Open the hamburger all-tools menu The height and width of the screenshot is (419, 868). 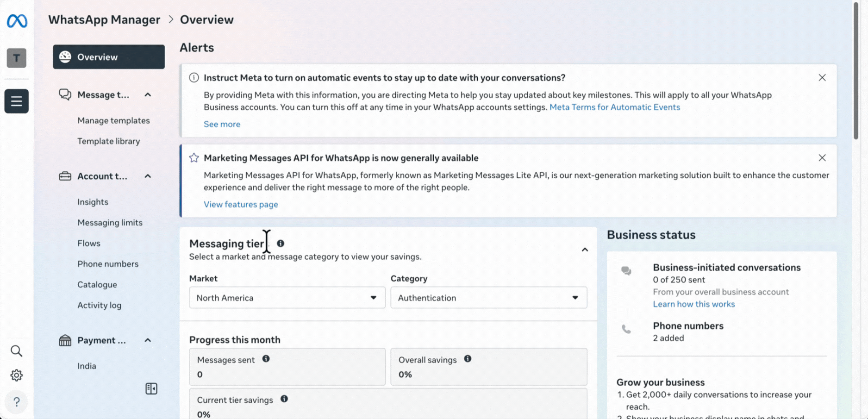point(17,101)
